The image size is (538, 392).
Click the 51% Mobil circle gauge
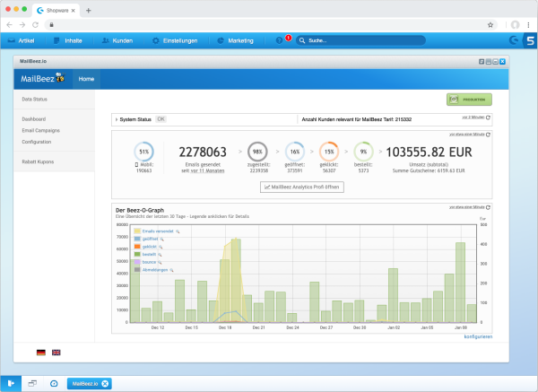click(x=143, y=152)
